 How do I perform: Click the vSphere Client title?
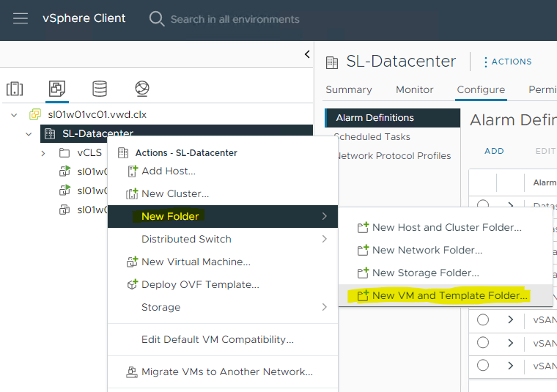point(84,18)
